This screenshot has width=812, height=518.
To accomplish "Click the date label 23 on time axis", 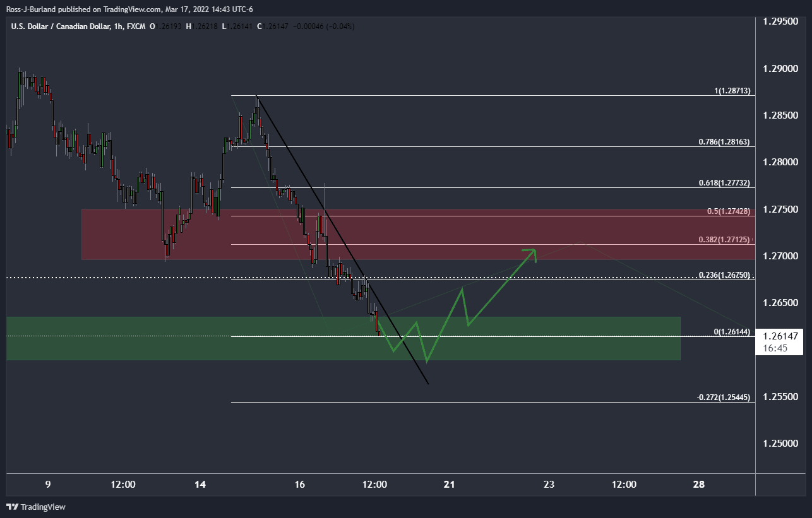I will 549,485.
